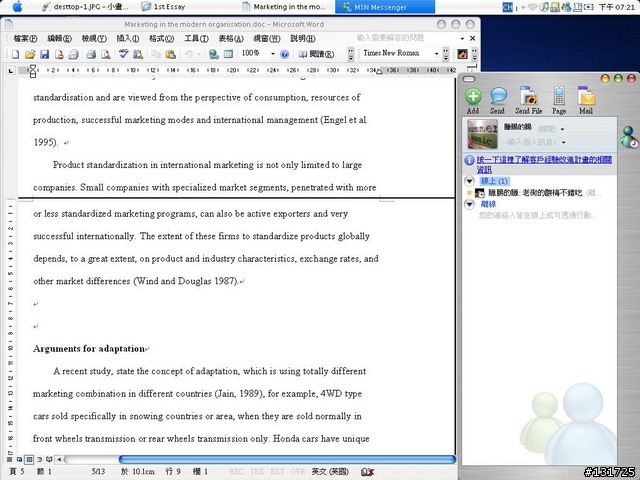Click the blue customer experience program link
The height and width of the screenshot is (480, 640).
(x=544, y=164)
